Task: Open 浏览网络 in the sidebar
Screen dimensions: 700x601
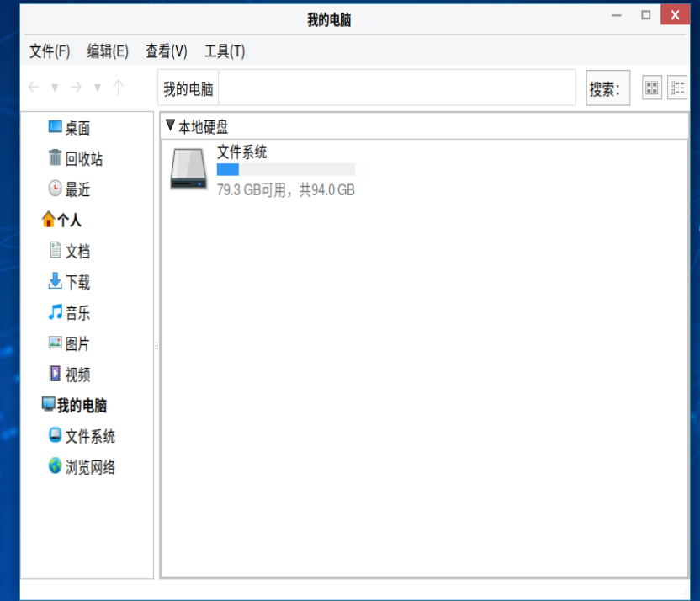Action: tap(90, 467)
